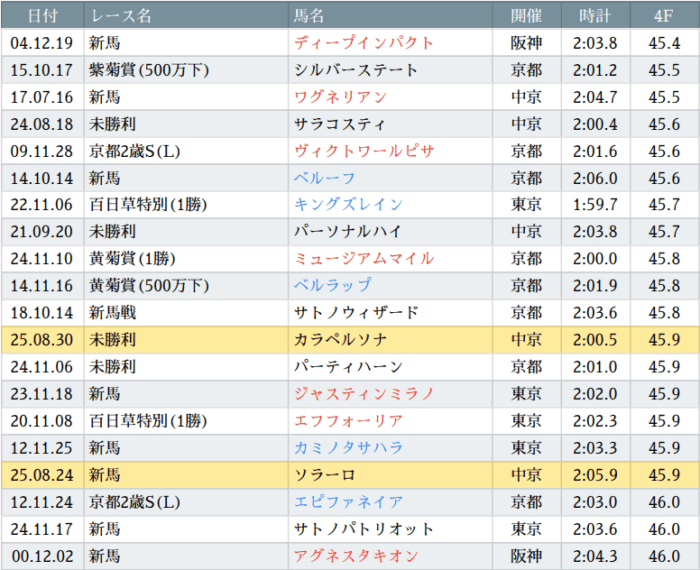Sort by the 4F column header
Screen dimensions: 700x570
coord(663,16)
